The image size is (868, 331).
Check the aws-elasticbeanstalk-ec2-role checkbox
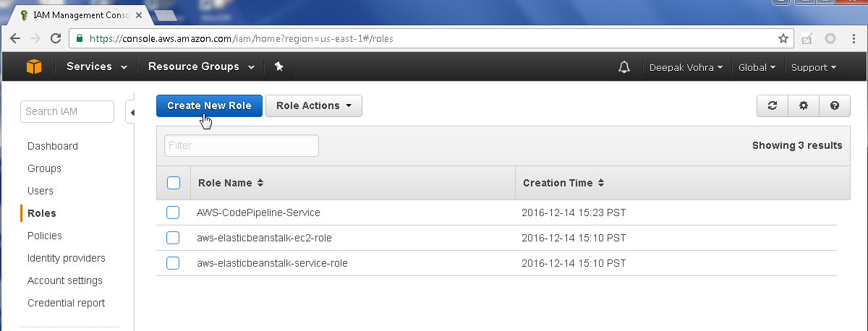[x=173, y=238]
